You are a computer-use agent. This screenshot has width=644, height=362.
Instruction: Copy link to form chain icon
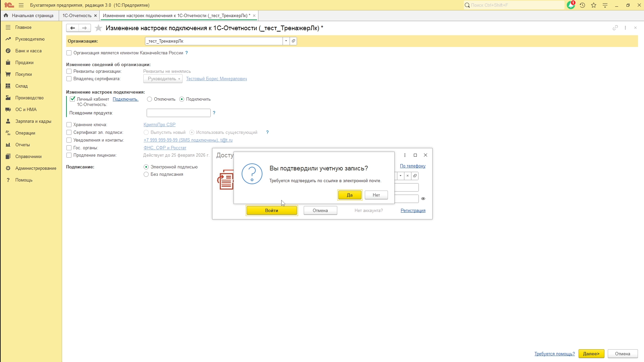point(615,28)
